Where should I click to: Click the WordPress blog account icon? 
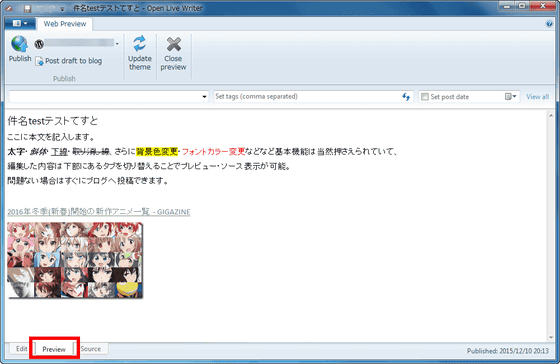click(39, 44)
